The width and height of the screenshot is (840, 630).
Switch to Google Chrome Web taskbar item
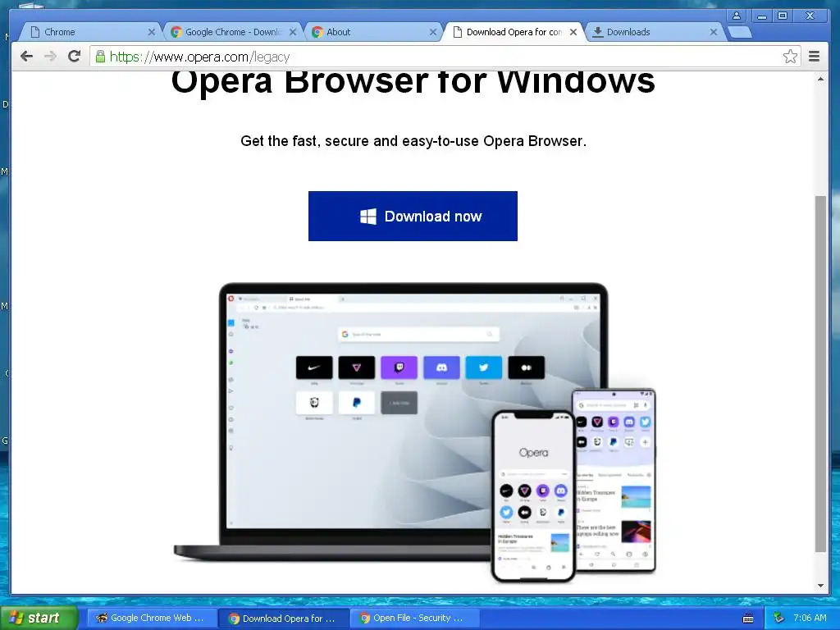click(152, 618)
